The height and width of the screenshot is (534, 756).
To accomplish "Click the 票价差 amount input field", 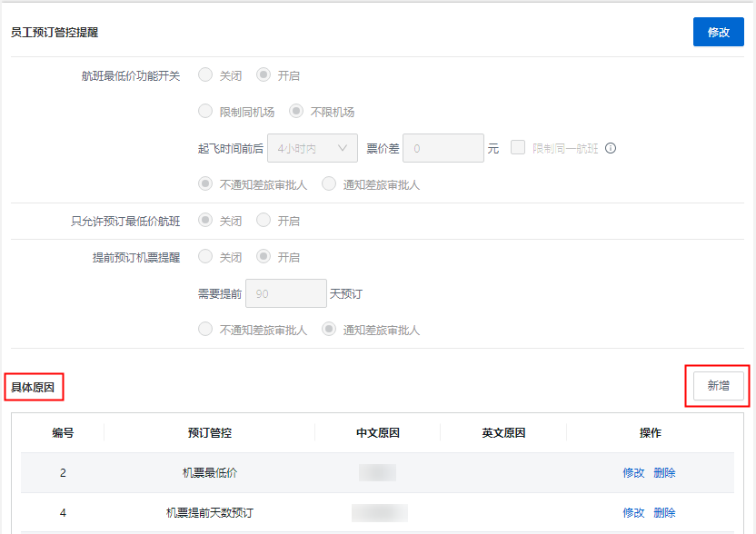I will pos(443,148).
